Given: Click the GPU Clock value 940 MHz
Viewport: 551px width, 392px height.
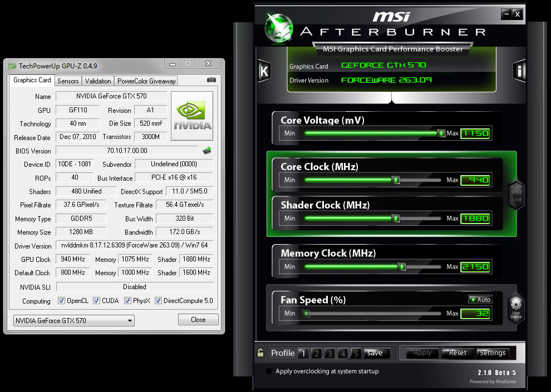Looking at the screenshot, I should coord(73,259).
